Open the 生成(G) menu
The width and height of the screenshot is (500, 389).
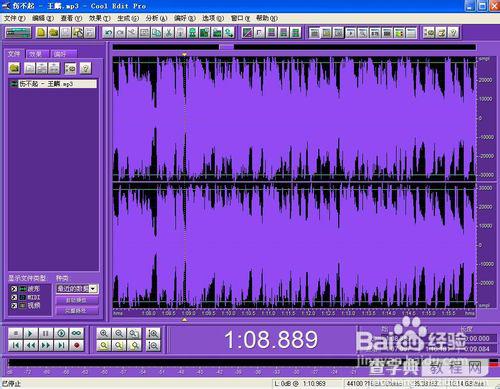tap(127, 18)
